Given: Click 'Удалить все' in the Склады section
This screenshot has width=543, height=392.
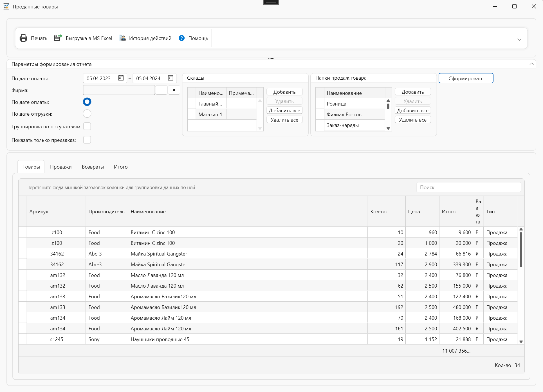Looking at the screenshot, I should pos(284,120).
